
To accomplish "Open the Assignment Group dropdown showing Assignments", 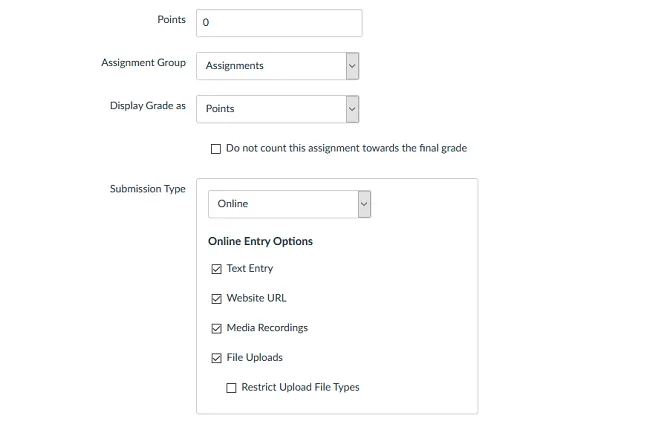I will [270, 66].
